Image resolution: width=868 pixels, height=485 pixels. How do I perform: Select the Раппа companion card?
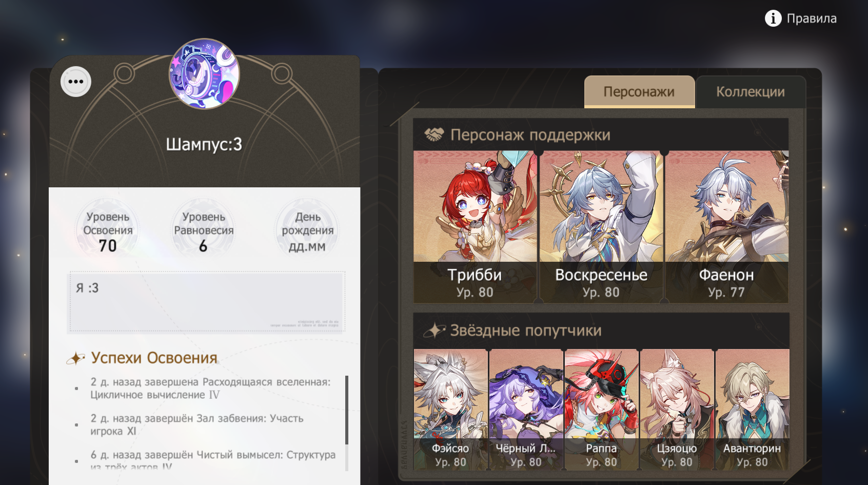click(x=601, y=410)
